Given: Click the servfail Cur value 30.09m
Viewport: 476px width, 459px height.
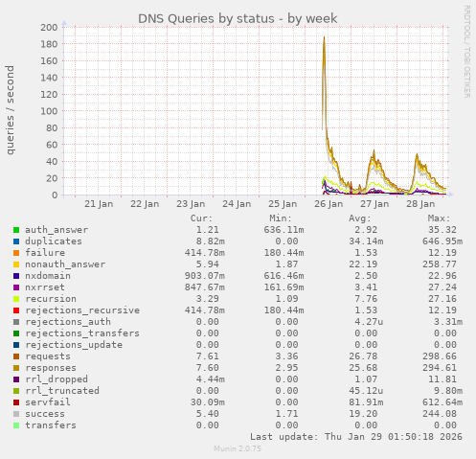Looking at the screenshot, I should point(208,402).
